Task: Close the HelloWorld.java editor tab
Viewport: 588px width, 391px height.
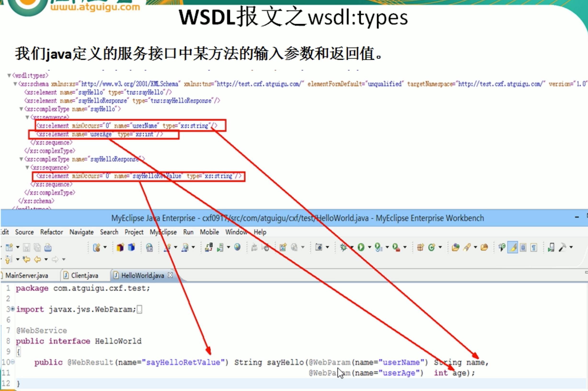Action: point(170,275)
